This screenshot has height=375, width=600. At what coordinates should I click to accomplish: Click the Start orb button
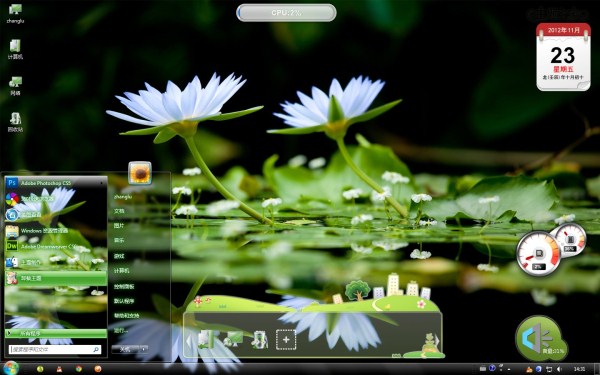pos(11,368)
